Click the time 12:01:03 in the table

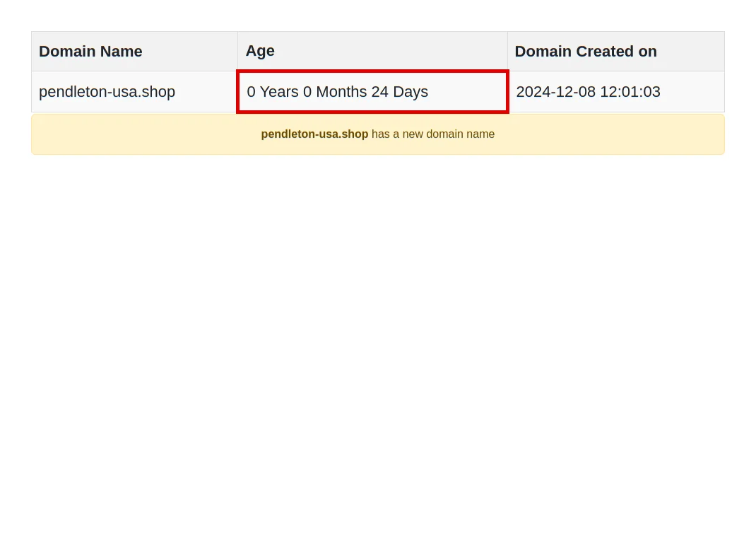[630, 92]
